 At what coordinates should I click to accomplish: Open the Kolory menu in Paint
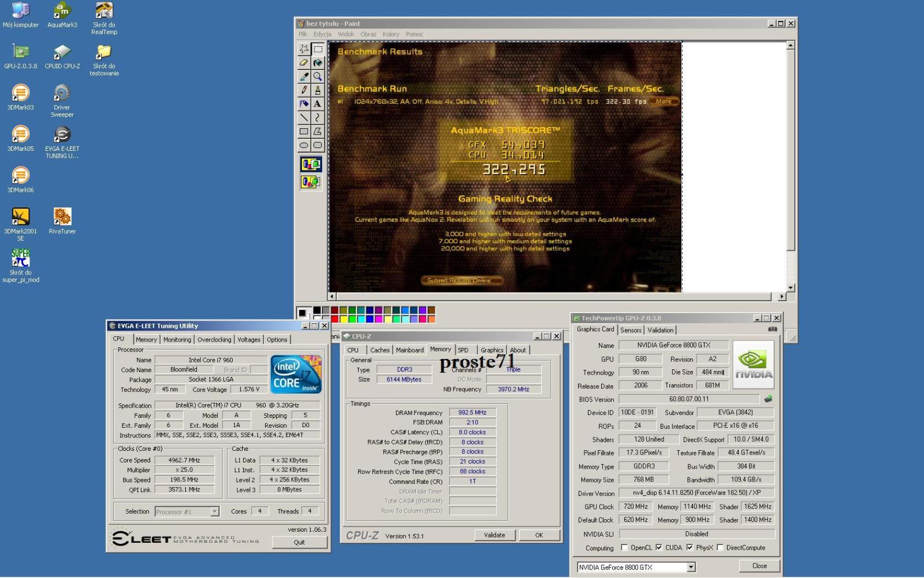(391, 34)
